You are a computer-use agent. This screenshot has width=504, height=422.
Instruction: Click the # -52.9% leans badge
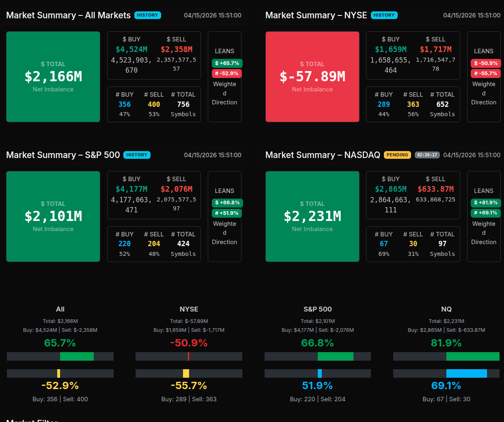(226, 74)
